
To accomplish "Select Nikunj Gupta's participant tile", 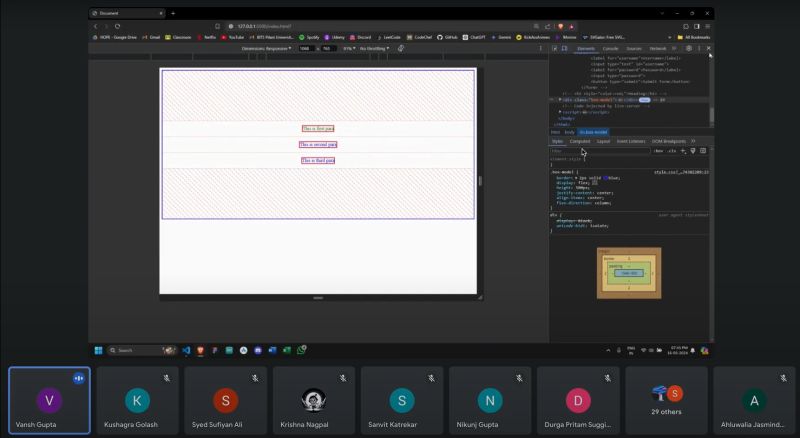I will [490, 400].
